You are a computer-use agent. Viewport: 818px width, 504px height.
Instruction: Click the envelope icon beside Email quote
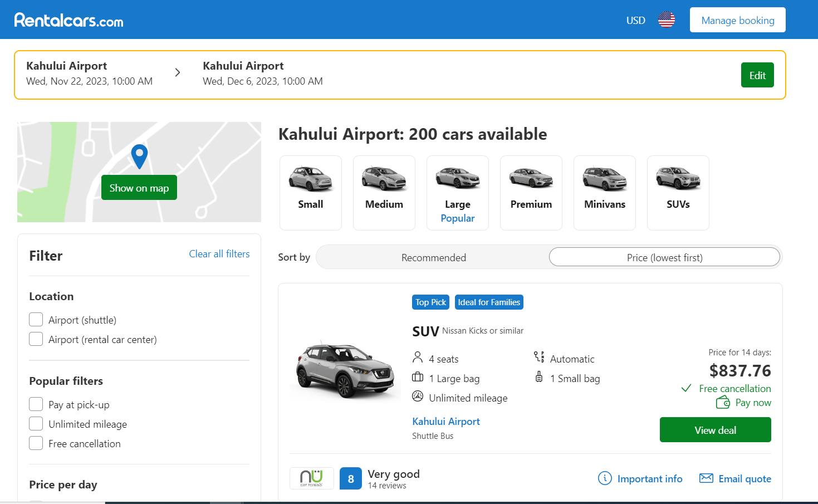[706, 478]
